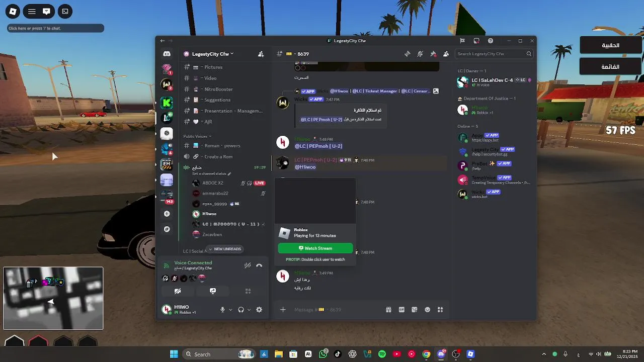Click the Watch Stream button
The image size is (644, 362).
[x=315, y=248]
